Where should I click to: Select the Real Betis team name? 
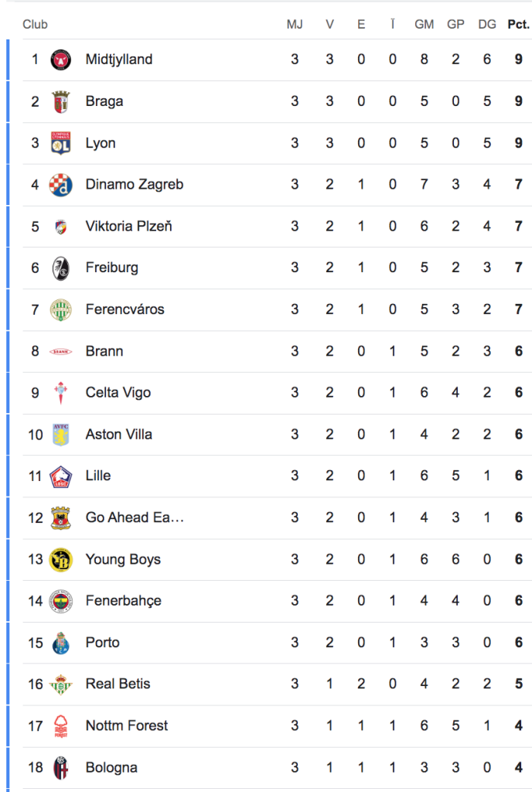pos(118,684)
